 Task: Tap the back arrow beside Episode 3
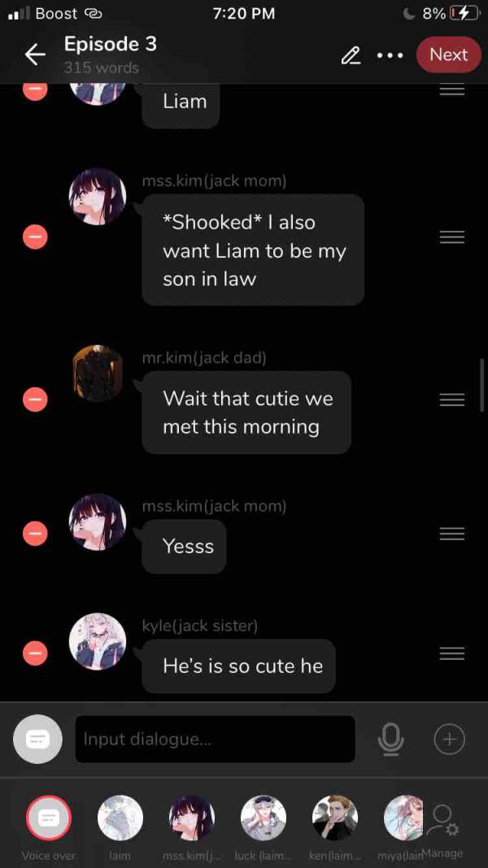coord(35,55)
